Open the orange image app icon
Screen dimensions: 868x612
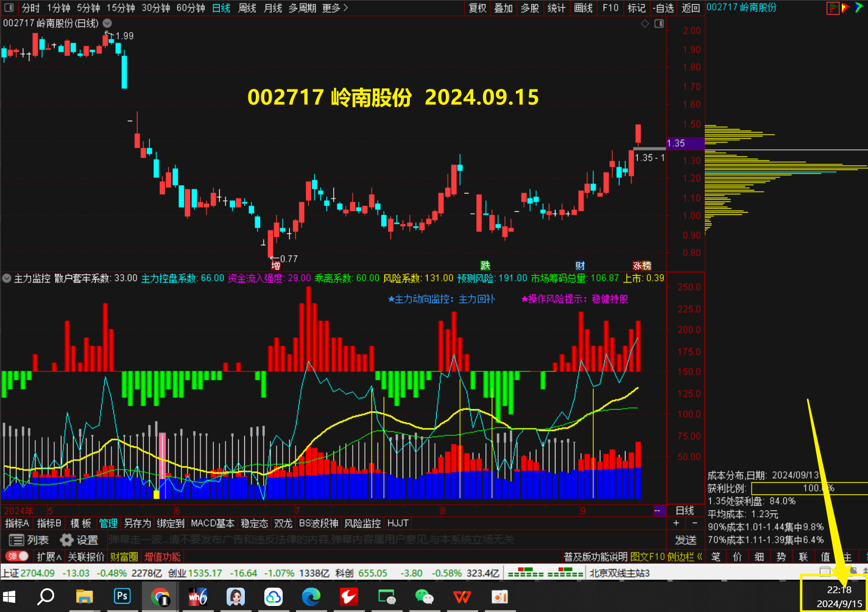click(x=499, y=596)
